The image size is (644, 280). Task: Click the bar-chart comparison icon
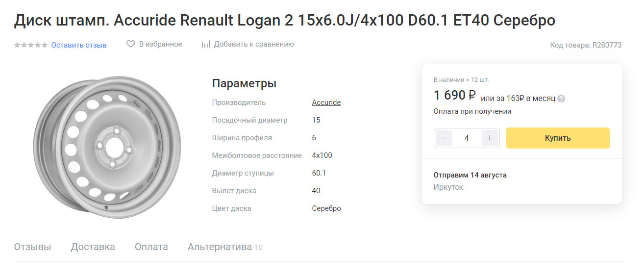206,44
